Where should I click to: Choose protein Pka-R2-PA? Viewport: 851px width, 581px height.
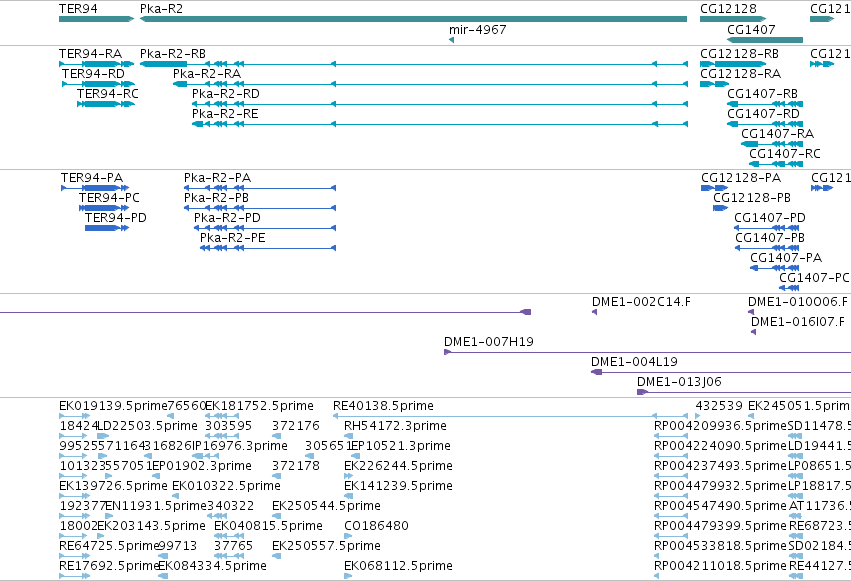click(x=260, y=188)
